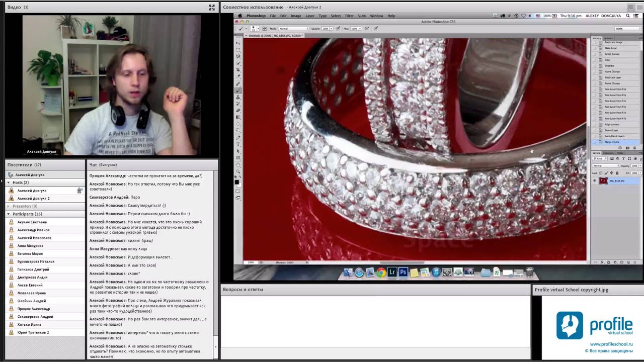
Task: Collapse the Hosts (2) group
Action: pos(9,183)
